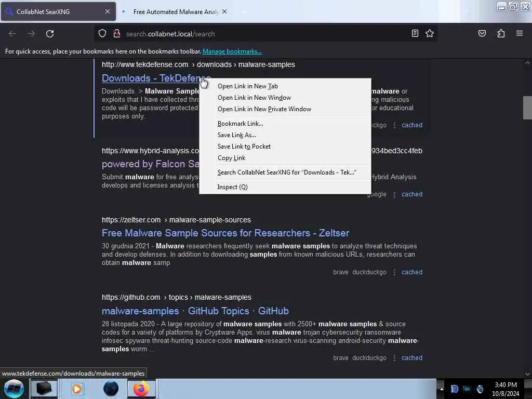Screen dimensions: 532x399
Task: Select Save Link As menu entry
Action: pos(285,135)
